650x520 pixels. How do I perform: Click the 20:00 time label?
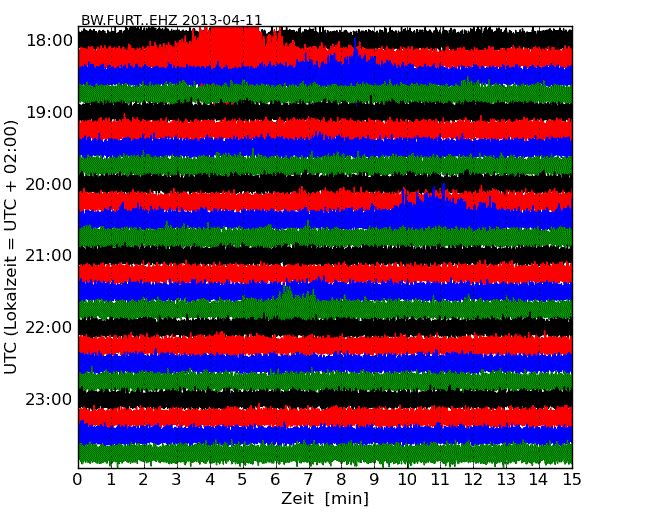[49, 184]
